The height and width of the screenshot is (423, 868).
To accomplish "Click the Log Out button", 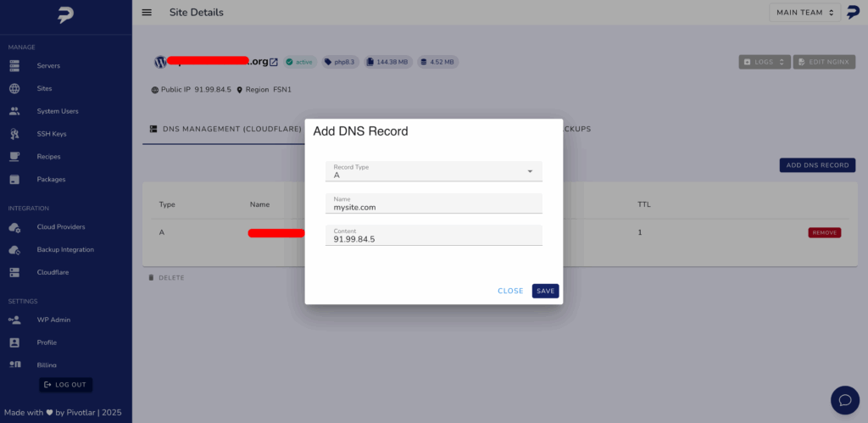I will tap(66, 385).
